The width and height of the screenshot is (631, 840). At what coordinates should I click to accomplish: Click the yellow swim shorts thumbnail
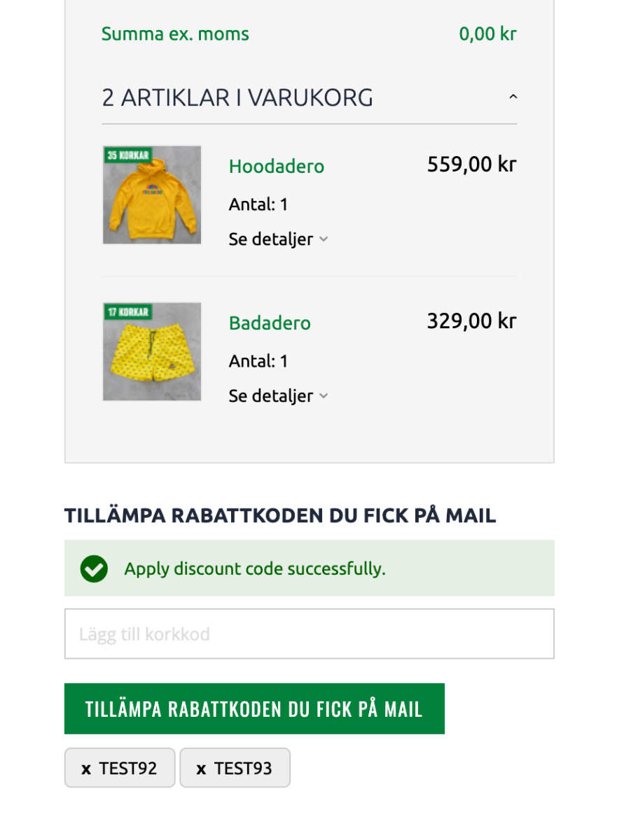(152, 351)
